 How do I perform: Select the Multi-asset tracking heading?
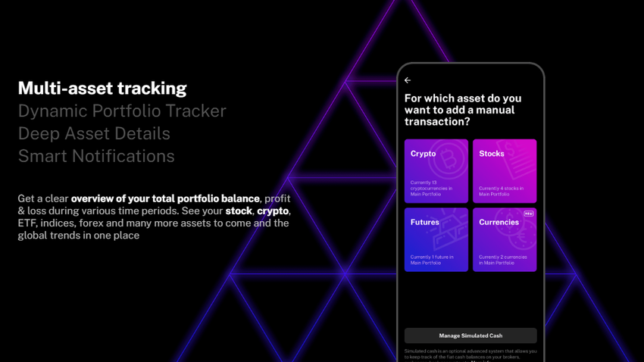coord(102,89)
